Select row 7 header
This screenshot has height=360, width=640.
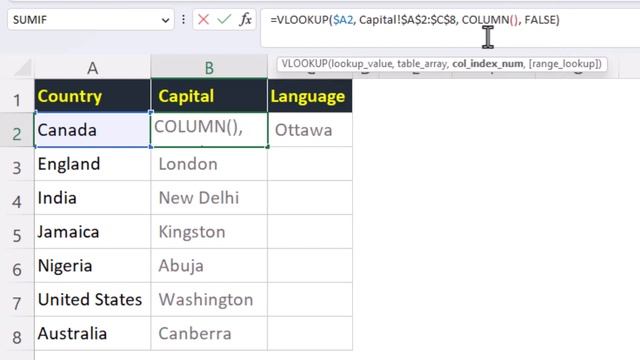(x=17, y=299)
